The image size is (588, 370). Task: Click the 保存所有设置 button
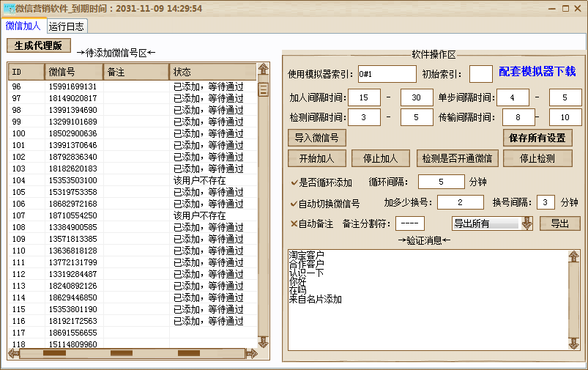pyautogui.click(x=537, y=138)
